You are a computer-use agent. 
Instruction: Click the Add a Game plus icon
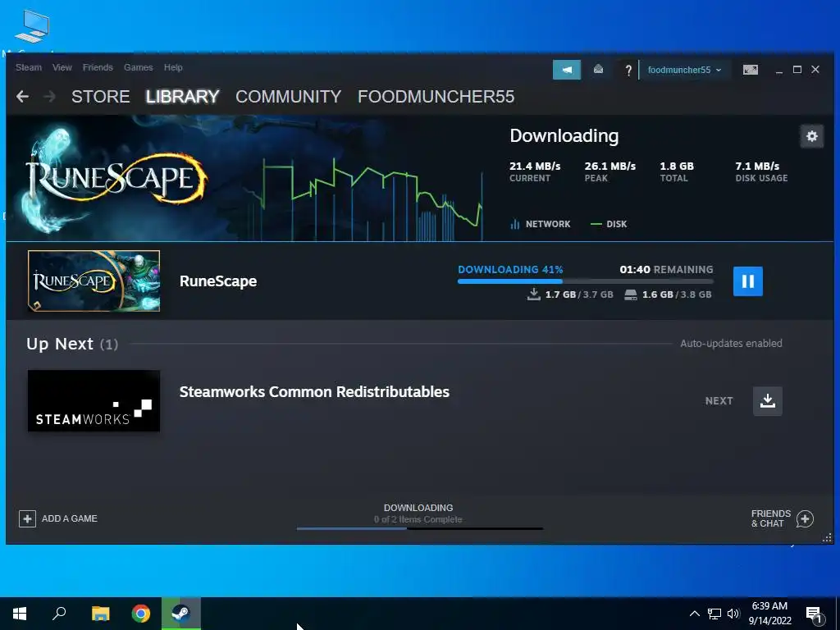point(27,518)
